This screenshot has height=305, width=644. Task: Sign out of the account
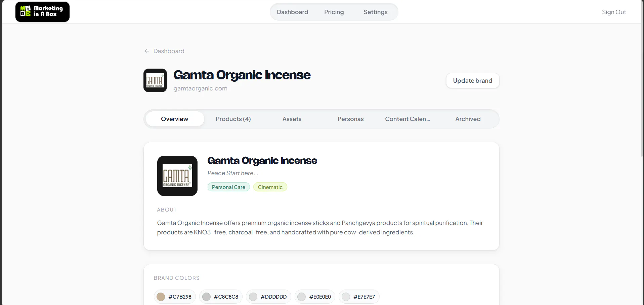pos(614,12)
